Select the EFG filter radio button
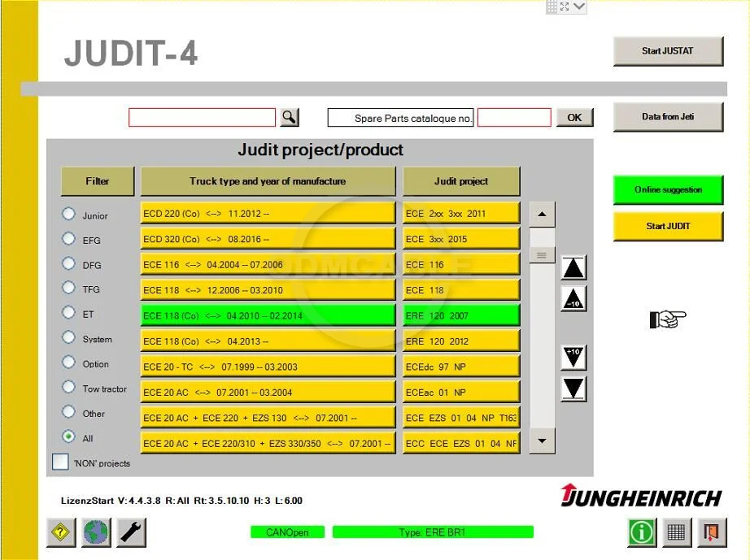This screenshot has height=560, width=750. (x=69, y=238)
